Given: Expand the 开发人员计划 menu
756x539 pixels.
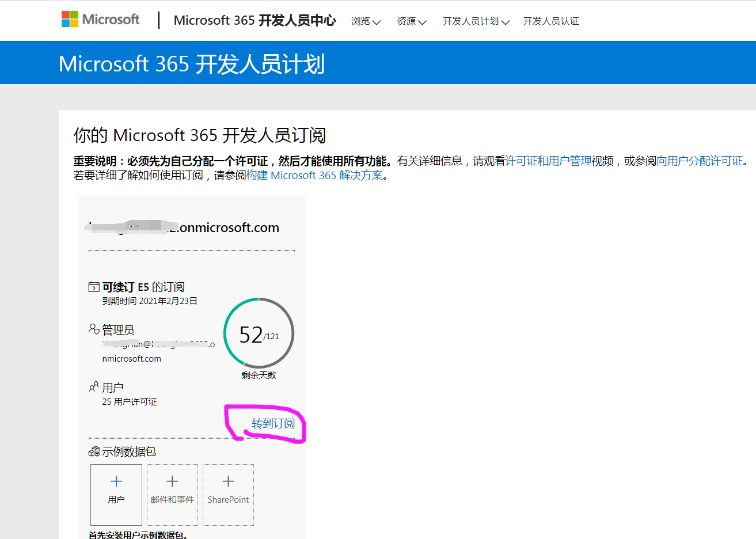Looking at the screenshot, I should pyautogui.click(x=476, y=21).
